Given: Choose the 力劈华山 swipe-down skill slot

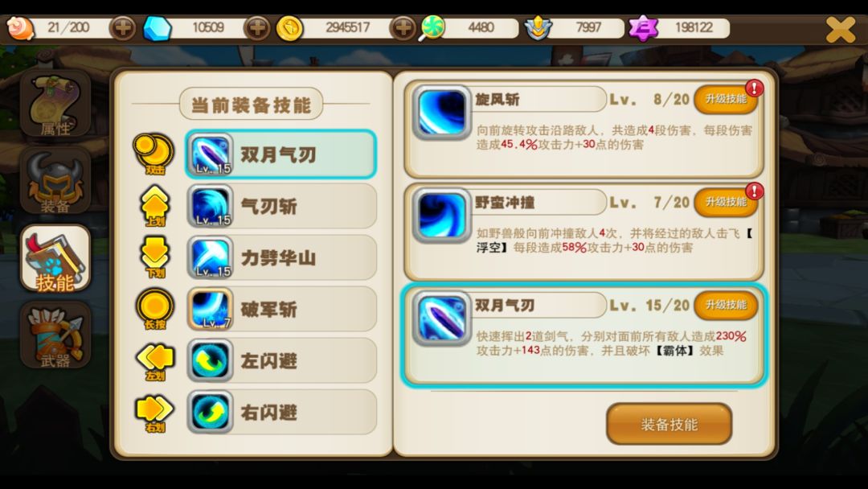Looking at the screenshot, I should pyautogui.click(x=281, y=257).
